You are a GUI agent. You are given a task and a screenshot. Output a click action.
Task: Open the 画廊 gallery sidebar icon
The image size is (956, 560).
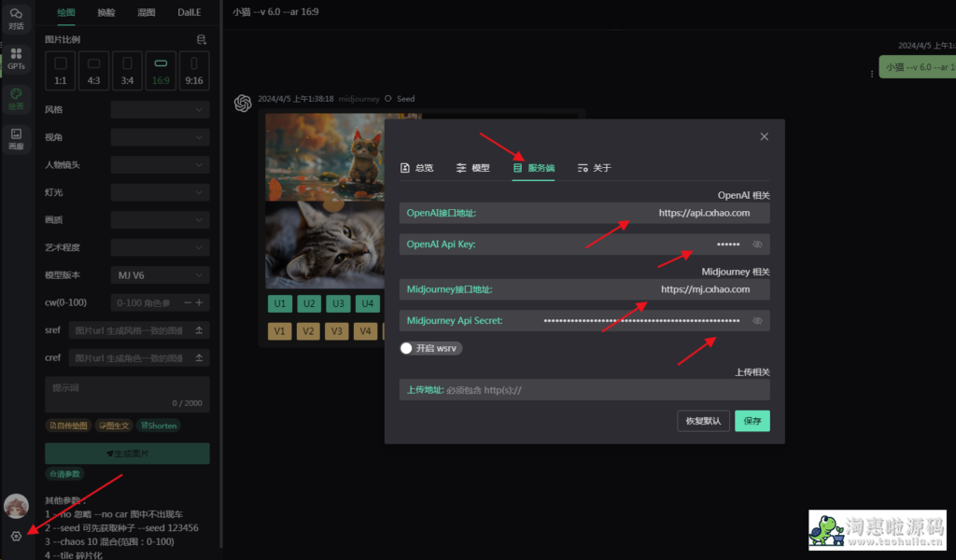point(16,139)
